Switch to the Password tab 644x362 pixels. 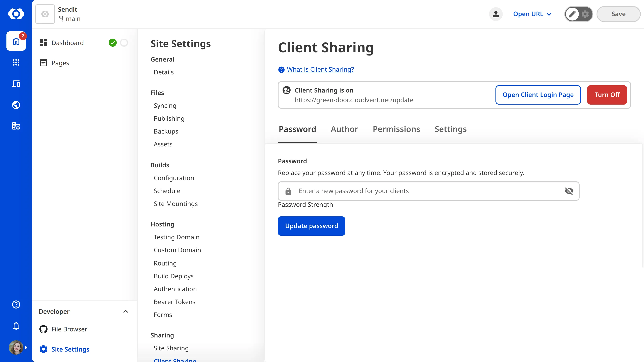click(x=297, y=129)
